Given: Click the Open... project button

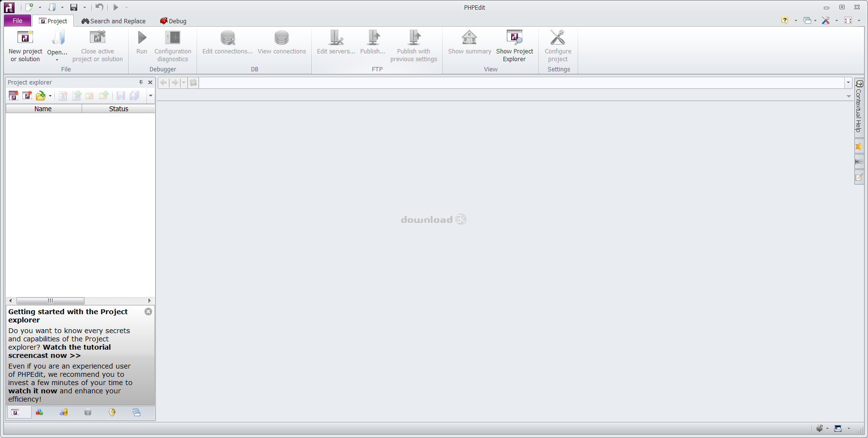Looking at the screenshot, I should point(57,46).
